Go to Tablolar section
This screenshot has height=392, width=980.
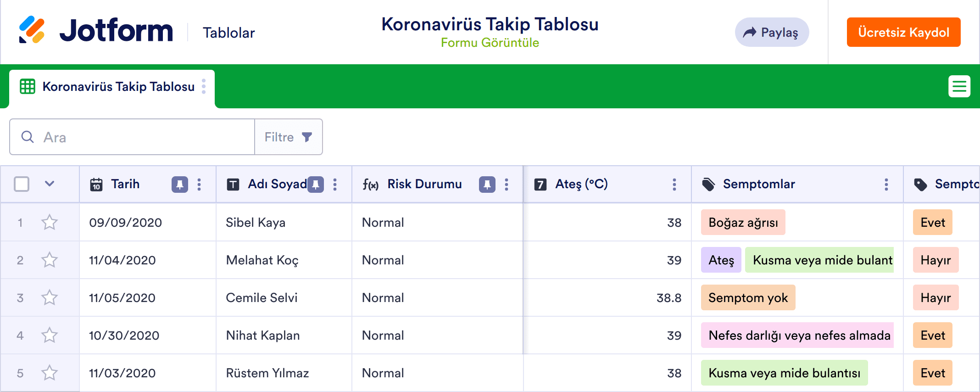point(228,33)
